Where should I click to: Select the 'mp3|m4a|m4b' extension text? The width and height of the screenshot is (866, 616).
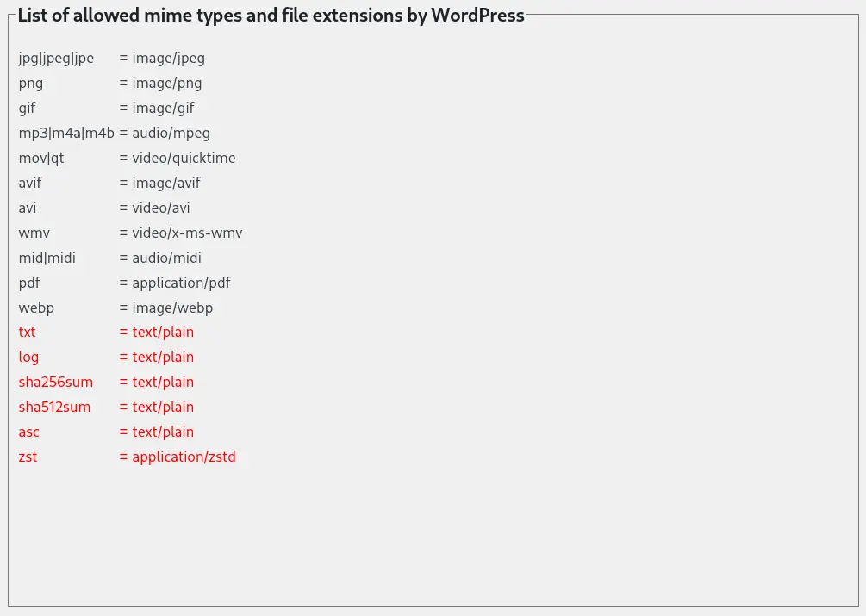(x=66, y=133)
